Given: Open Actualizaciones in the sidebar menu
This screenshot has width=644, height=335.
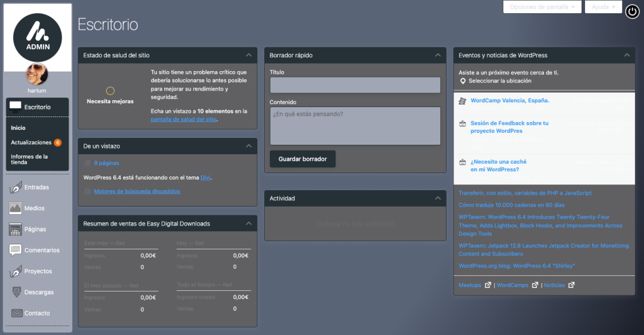Looking at the screenshot, I should (x=31, y=142).
